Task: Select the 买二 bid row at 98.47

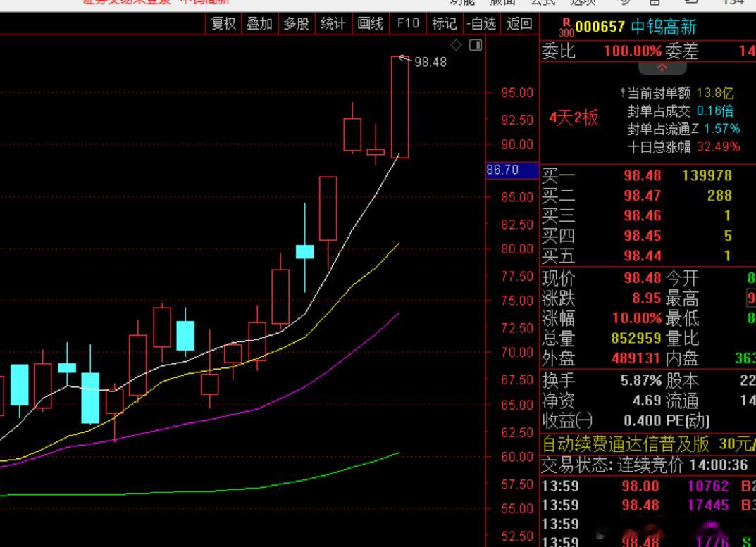Action: click(648, 196)
